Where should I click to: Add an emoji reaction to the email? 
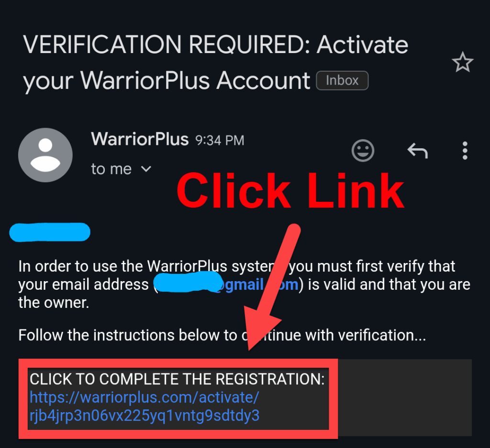click(363, 151)
